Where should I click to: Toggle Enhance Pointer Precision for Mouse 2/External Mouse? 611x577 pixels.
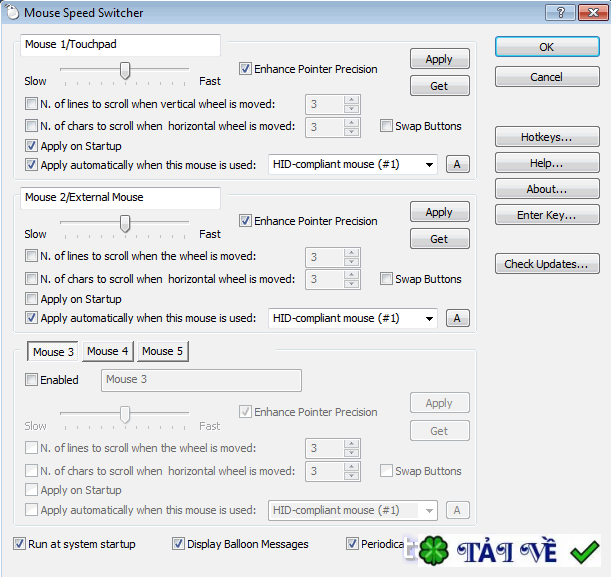(245, 221)
